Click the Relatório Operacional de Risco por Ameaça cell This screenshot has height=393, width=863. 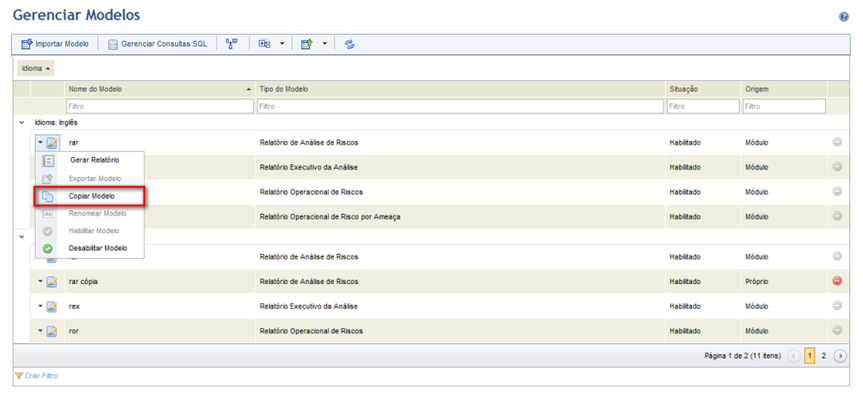[x=330, y=217]
